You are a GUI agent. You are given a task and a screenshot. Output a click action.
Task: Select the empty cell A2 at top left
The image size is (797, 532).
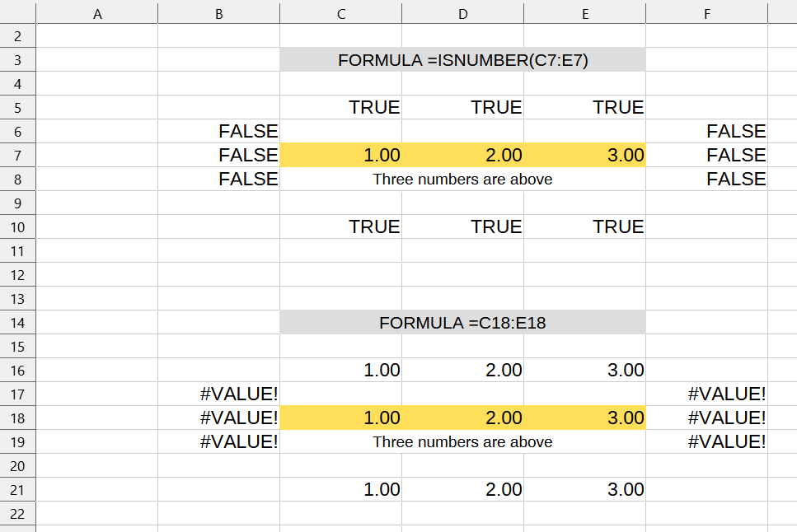(96, 35)
